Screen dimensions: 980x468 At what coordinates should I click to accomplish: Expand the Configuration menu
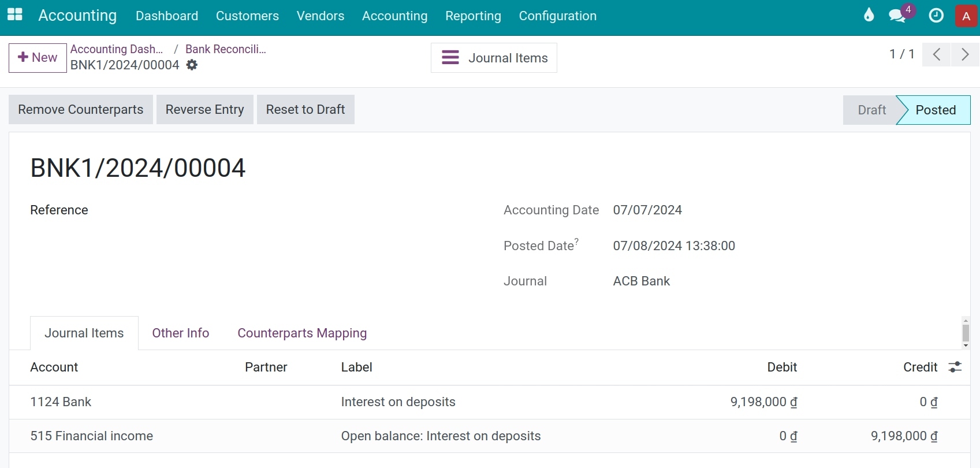click(x=557, y=16)
